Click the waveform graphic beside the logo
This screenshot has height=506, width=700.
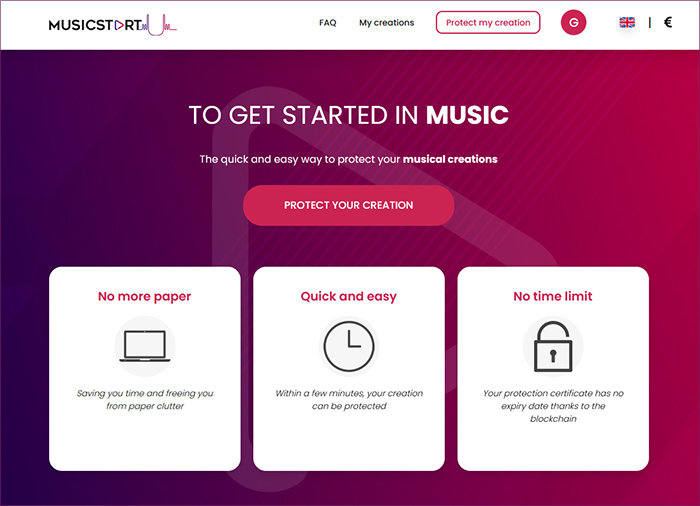(159, 25)
